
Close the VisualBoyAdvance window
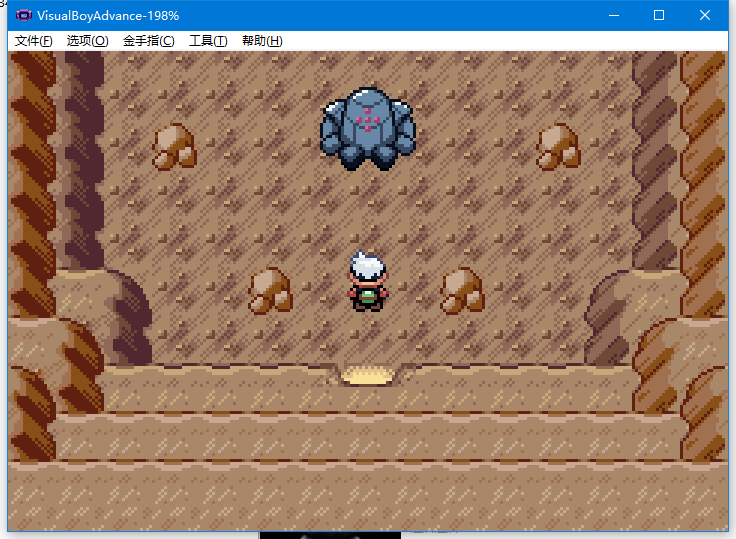pos(705,15)
